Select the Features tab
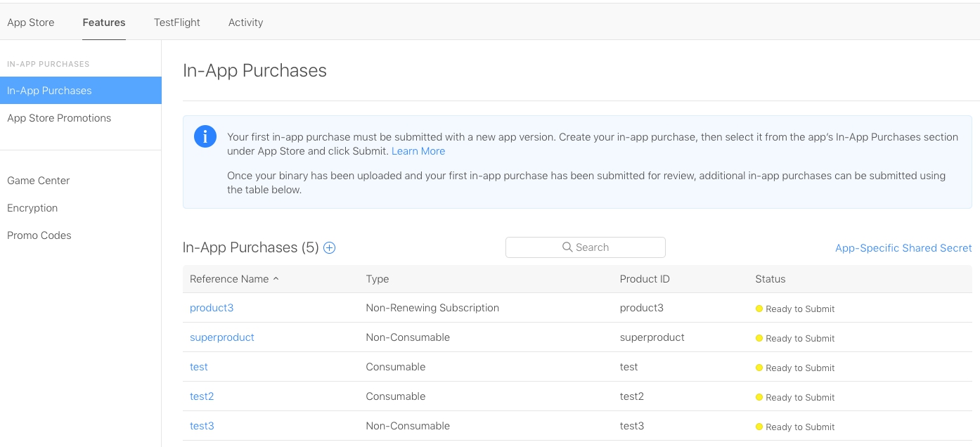 coord(104,22)
